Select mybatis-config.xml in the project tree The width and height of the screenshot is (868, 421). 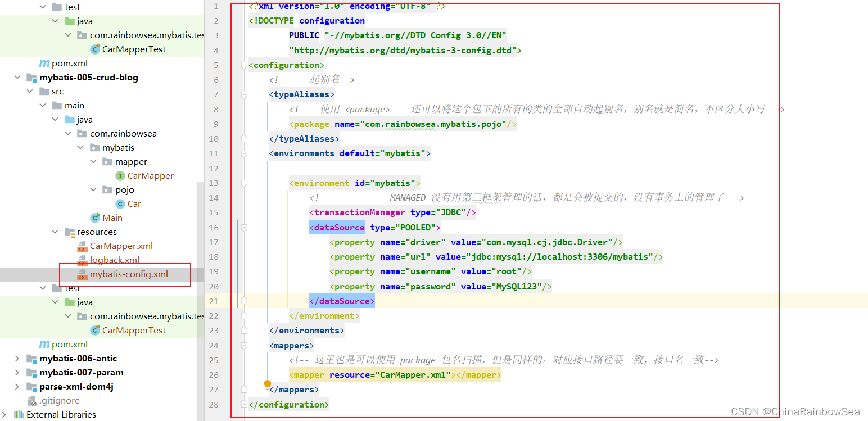click(x=129, y=274)
